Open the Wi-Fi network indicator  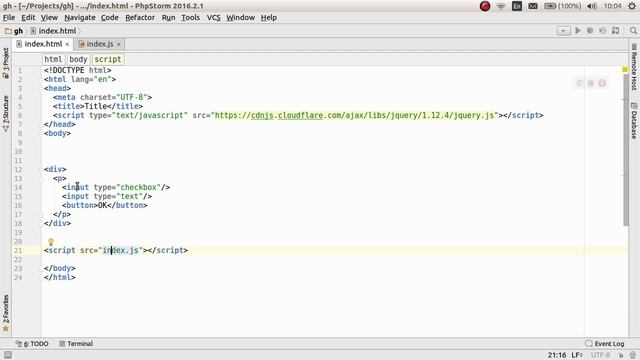pyautogui.click(x=501, y=6)
